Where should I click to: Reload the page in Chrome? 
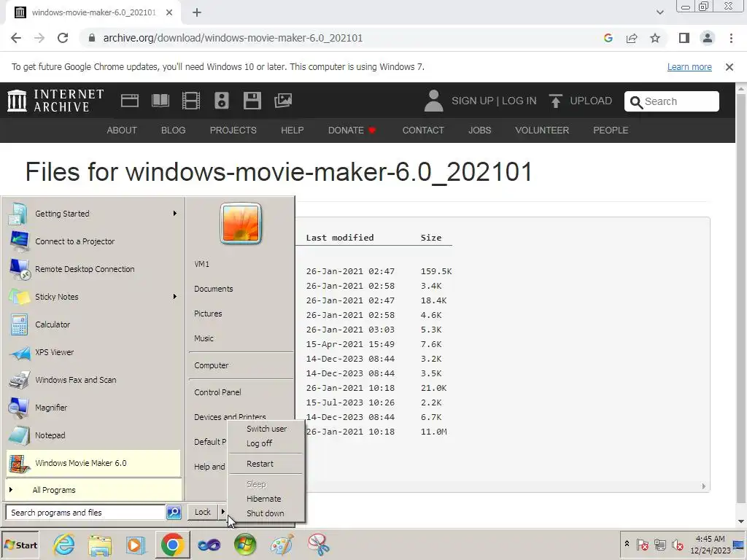pos(63,38)
